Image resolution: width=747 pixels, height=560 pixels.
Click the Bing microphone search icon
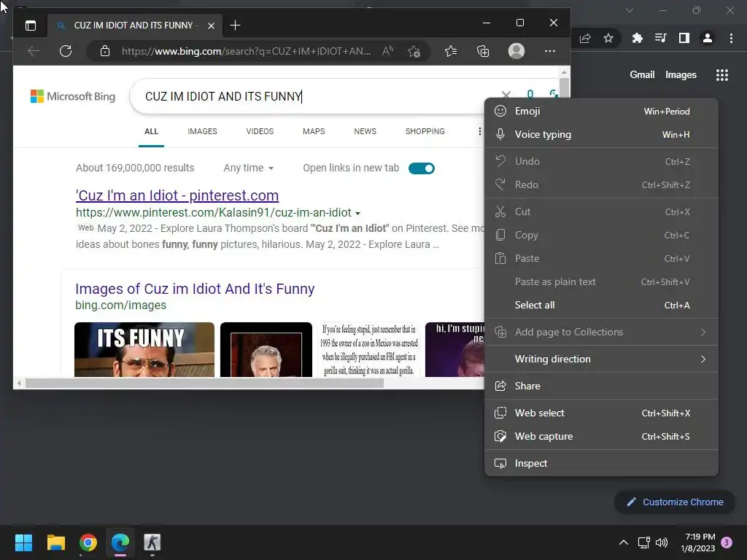pos(530,94)
